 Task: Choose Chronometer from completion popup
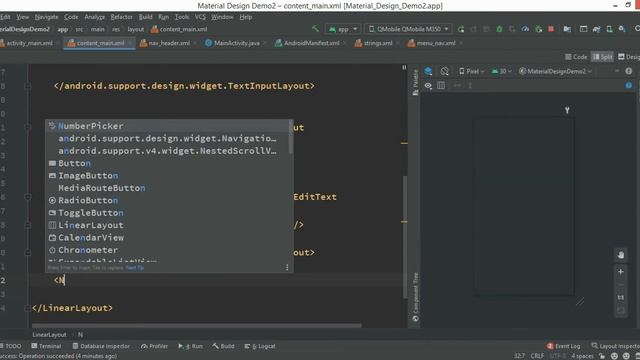169,250
